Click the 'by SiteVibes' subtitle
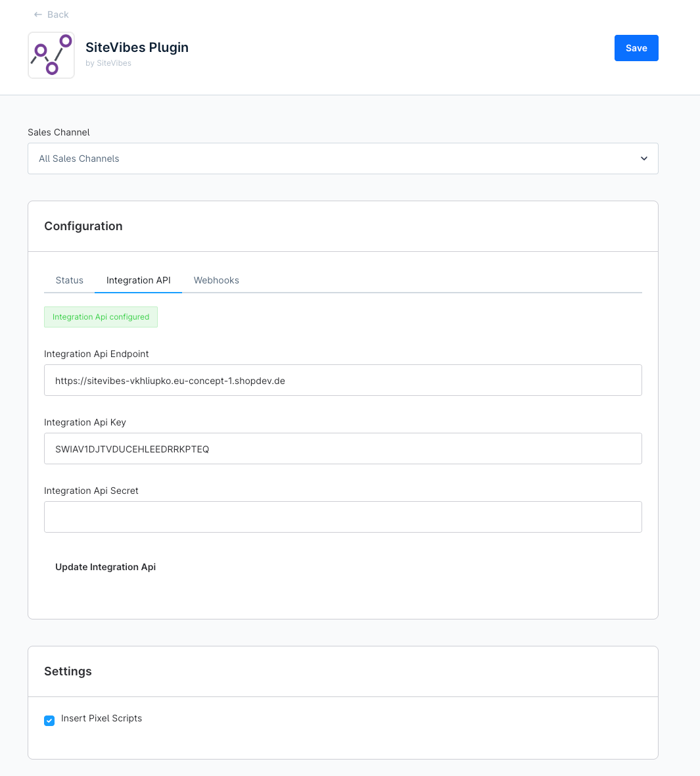Viewport: 700px width, 776px height. pyautogui.click(x=108, y=63)
